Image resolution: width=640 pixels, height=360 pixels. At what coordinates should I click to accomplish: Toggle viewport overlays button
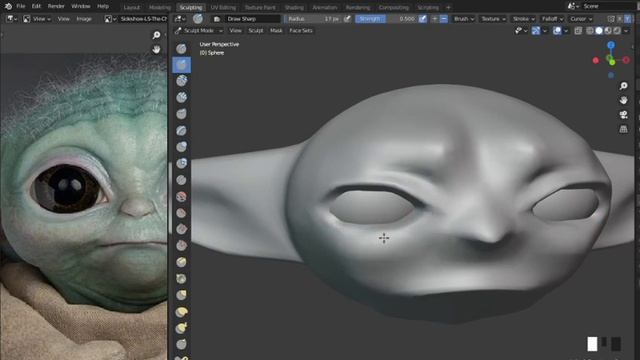557,31
